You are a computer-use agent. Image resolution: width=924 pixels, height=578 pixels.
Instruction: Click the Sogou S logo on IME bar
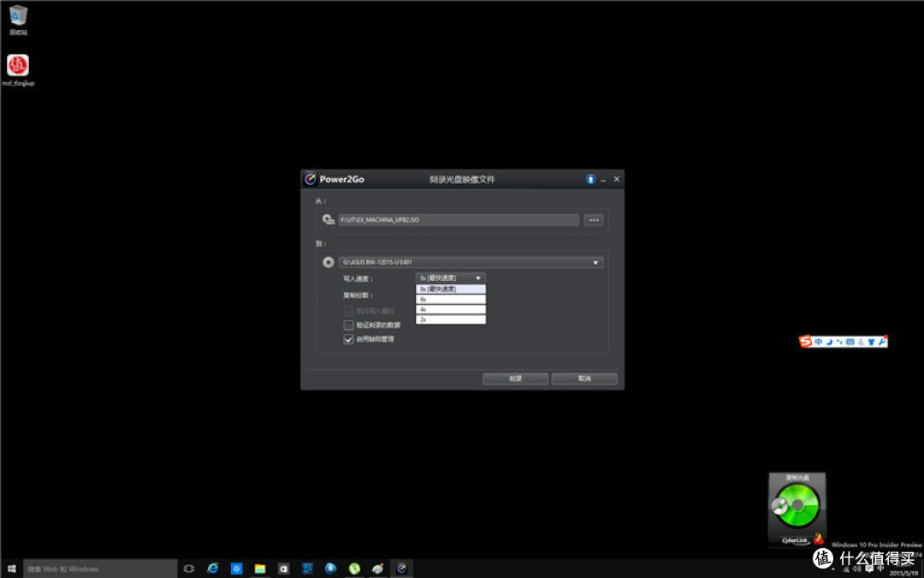tap(806, 342)
